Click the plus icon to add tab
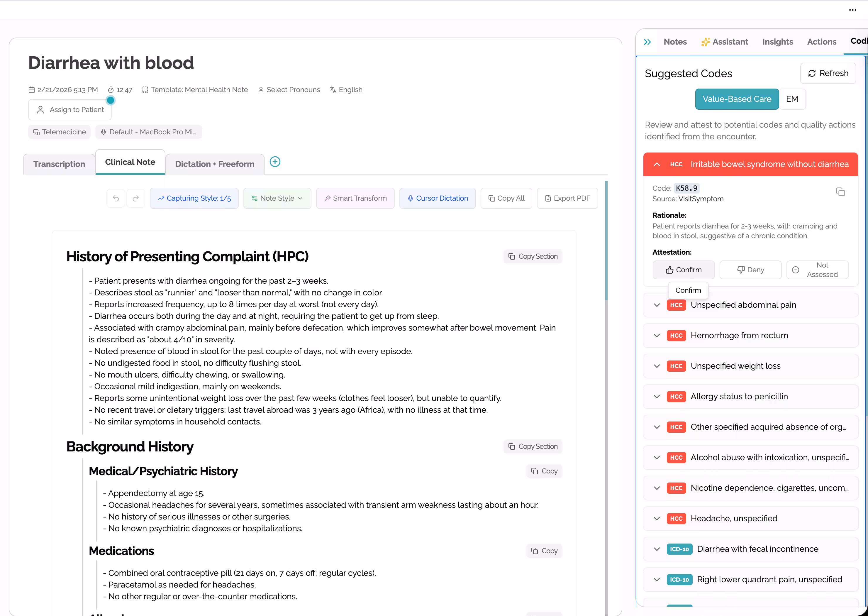This screenshot has width=868, height=616. [x=275, y=162]
